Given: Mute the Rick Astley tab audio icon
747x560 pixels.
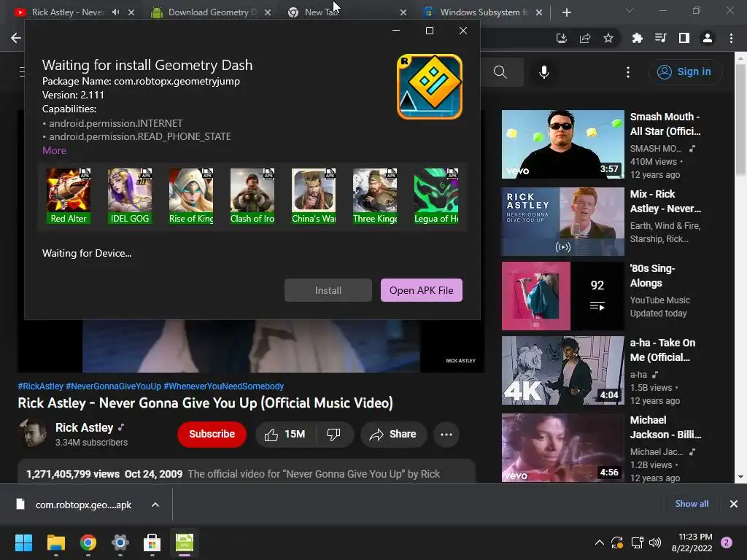Looking at the screenshot, I should click(116, 12).
